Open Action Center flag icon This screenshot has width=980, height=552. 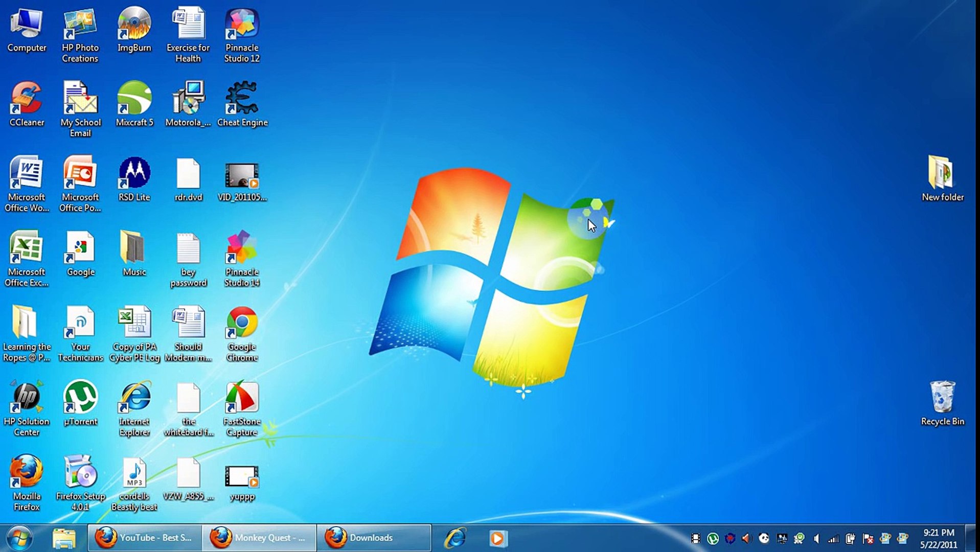pos(868,538)
